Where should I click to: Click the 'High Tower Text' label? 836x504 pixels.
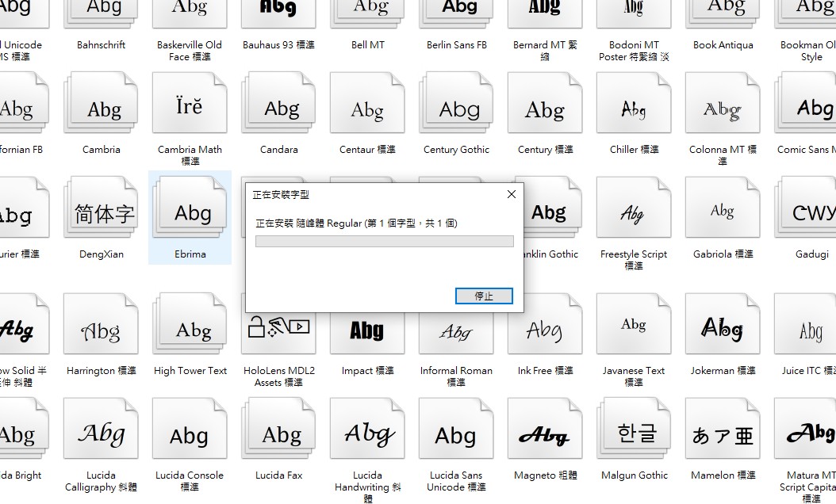(x=190, y=370)
